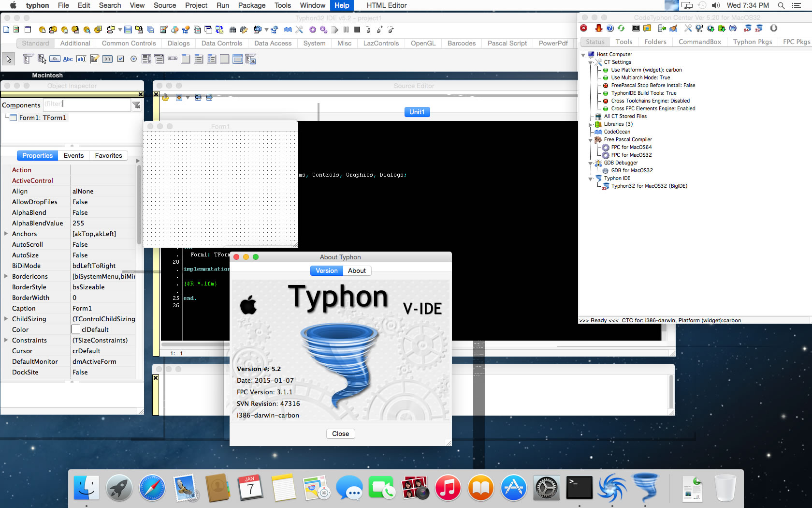Click the Stop square icon in toolbar
812x508 pixels.
point(357,30)
